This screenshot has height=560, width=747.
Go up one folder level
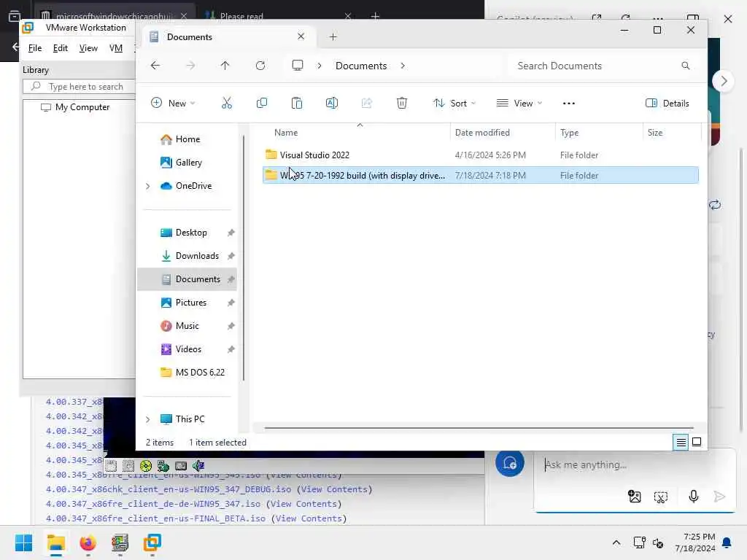(225, 66)
